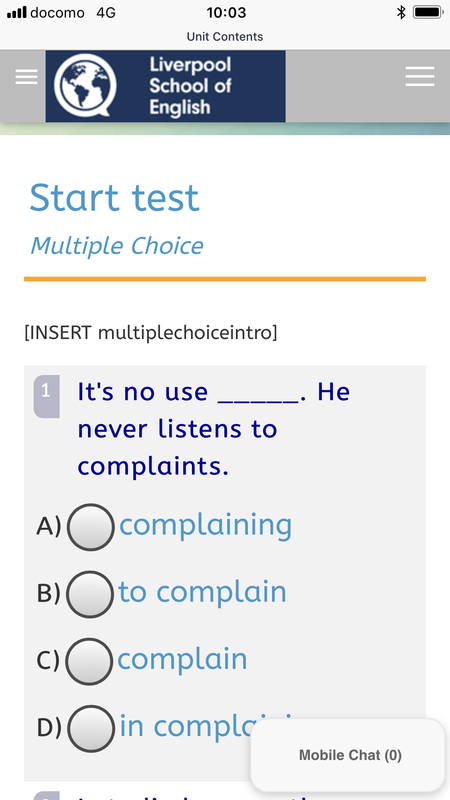Viewport: 450px width, 800px height.
Task: Tap the question number 1 badge
Action: point(46,396)
